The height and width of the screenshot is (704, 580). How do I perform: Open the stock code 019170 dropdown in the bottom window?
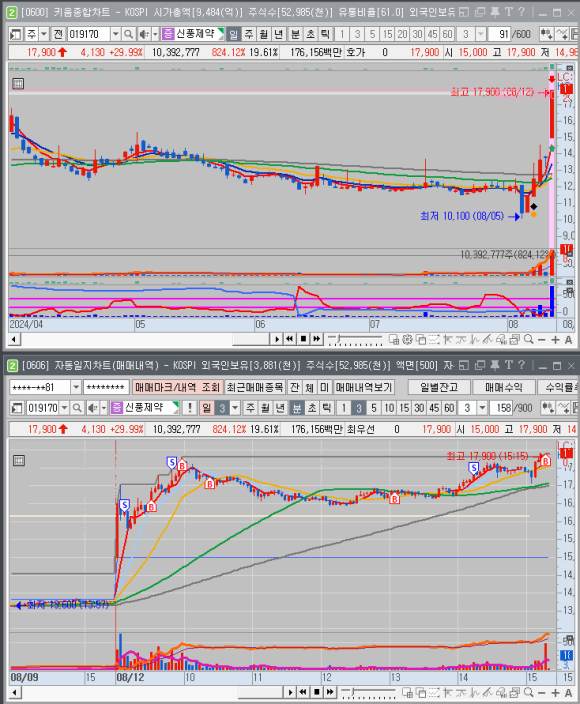coord(64,408)
